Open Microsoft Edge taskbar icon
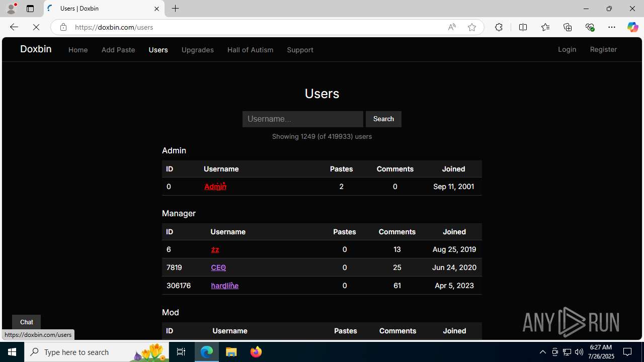The height and width of the screenshot is (362, 644). pyautogui.click(x=207, y=352)
